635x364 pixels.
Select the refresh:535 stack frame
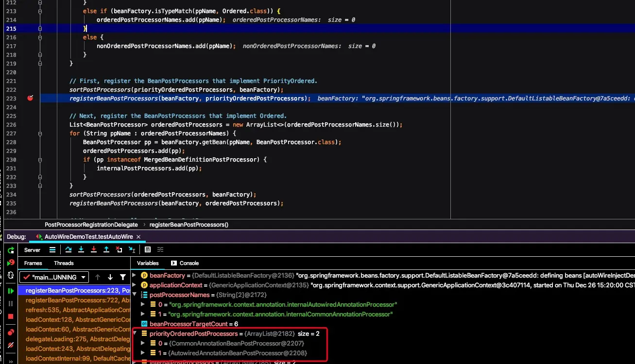74,310
